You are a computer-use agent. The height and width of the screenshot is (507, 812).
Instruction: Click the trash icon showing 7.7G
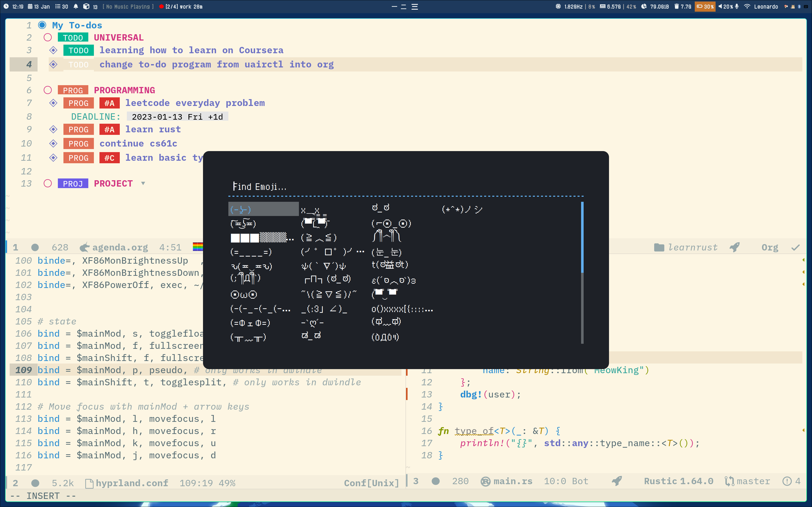676,6
